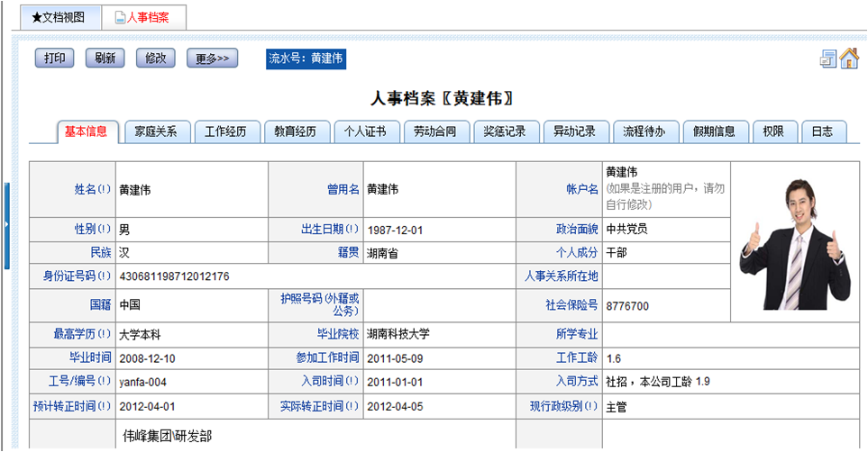The width and height of the screenshot is (868, 452).
Task: Click employee number yanfa-004
Action: [142, 383]
